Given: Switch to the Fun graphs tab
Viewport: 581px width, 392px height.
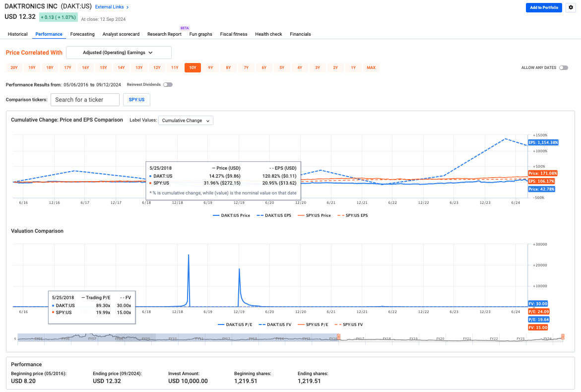Looking at the screenshot, I should pos(200,34).
